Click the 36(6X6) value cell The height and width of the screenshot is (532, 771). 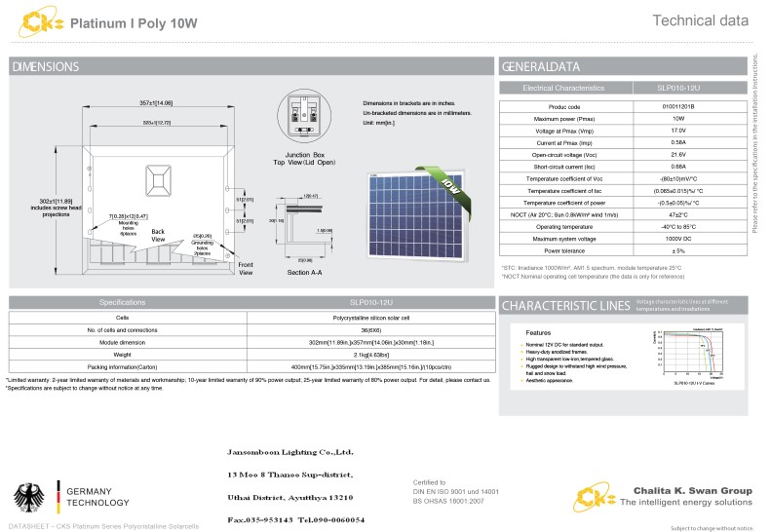click(370, 330)
